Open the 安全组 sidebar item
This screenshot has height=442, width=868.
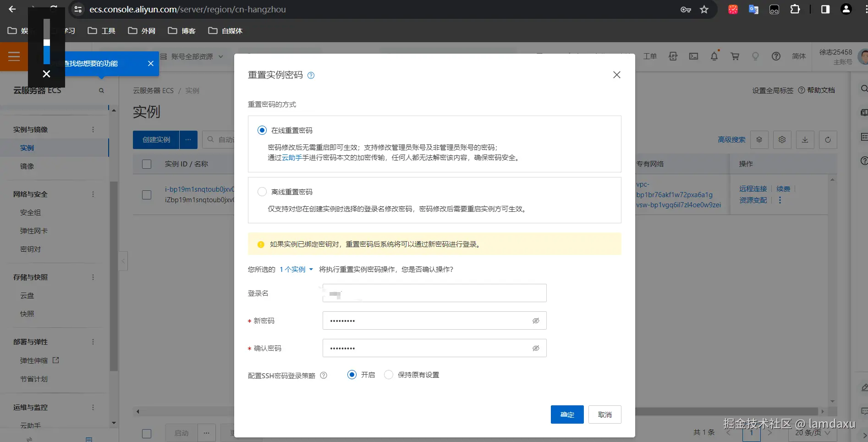(x=30, y=212)
